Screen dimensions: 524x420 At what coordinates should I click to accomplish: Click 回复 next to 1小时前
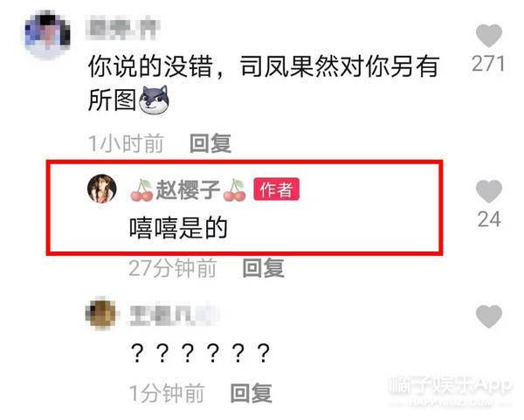pos(210,143)
